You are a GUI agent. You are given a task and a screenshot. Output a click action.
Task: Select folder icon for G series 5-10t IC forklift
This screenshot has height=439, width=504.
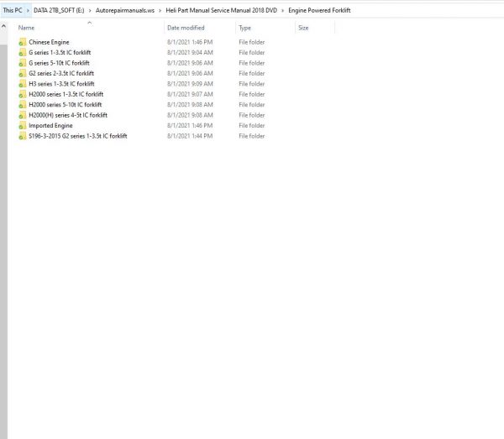pyautogui.click(x=22, y=63)
